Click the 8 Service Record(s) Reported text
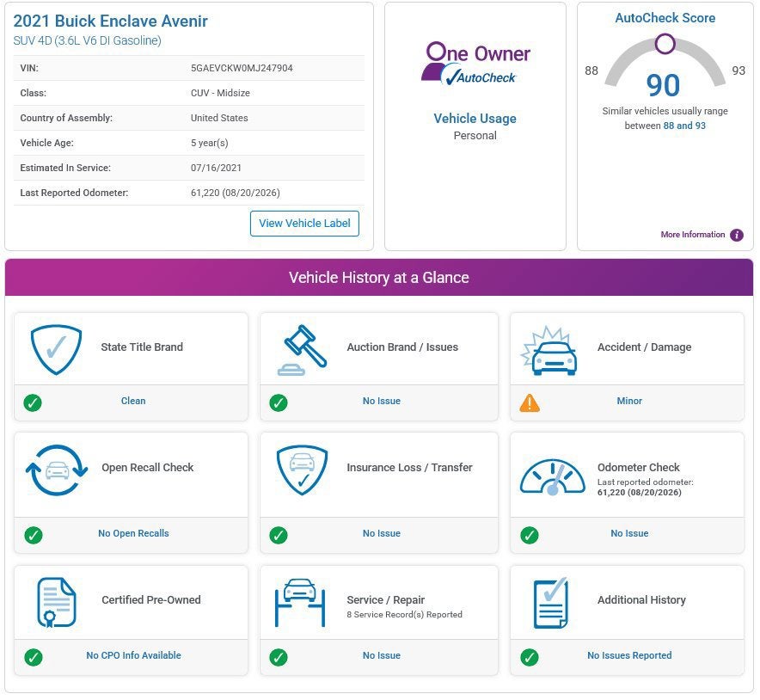The height and width of the screenshot is (700, 760). point(405,615)
